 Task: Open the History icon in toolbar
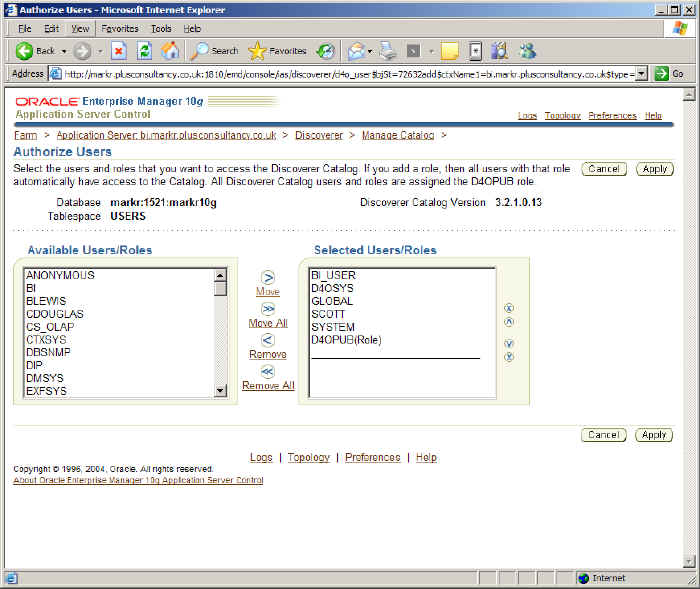326,51
